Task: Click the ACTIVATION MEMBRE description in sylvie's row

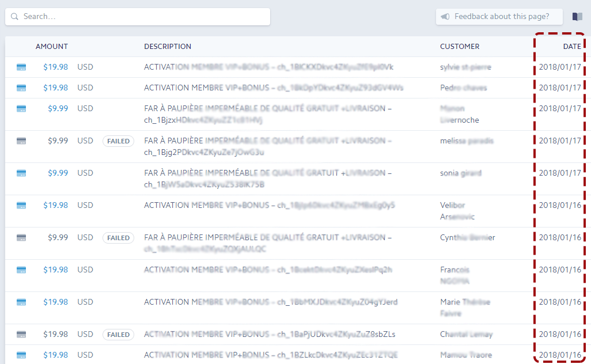Action: pos(268,67)
